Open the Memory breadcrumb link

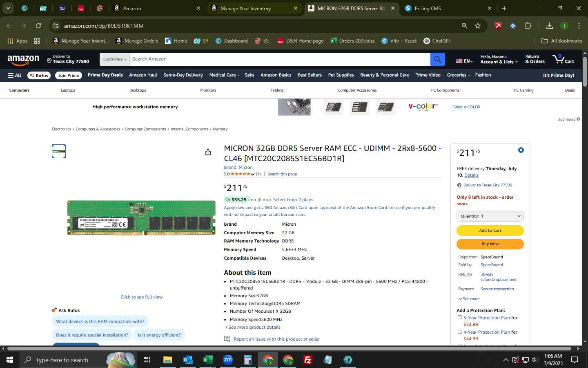(220, 129)
